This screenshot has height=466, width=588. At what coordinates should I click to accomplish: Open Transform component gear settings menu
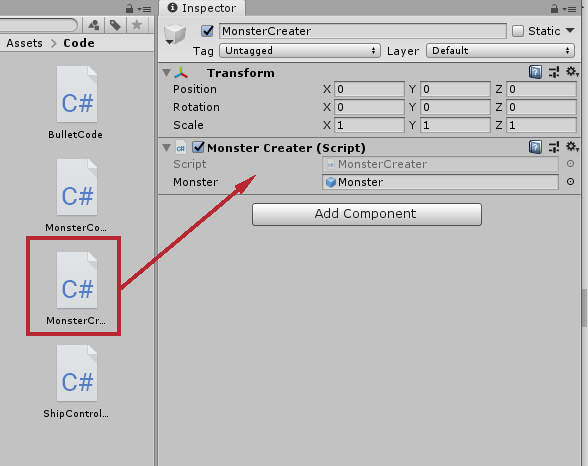click(572, 72)
